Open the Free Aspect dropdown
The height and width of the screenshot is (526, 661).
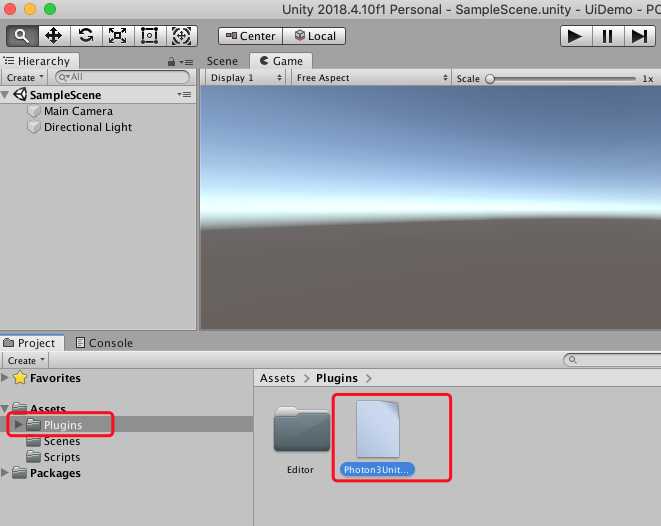[x=371, y=78]
